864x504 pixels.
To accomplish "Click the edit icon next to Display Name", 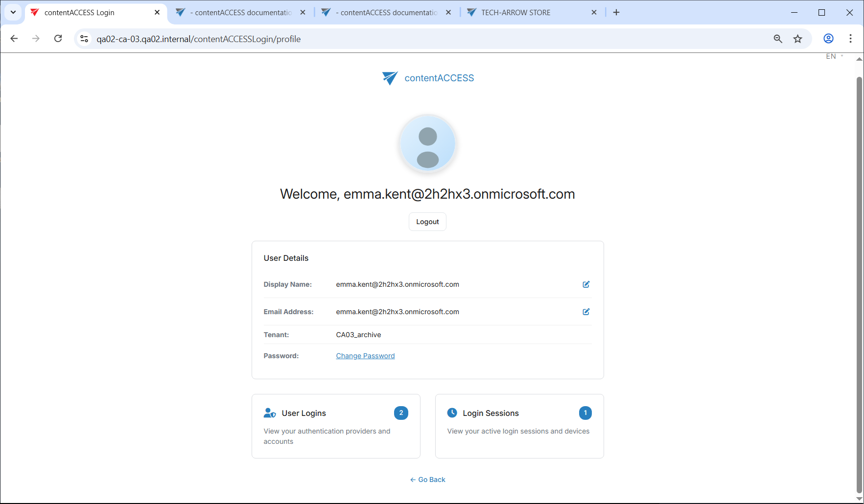I will click(x=585, y=284).
